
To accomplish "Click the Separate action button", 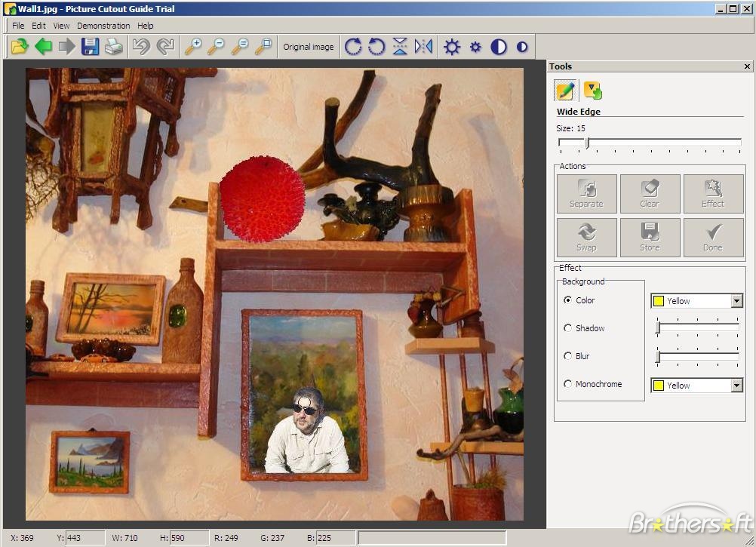I will click(586, 194).
